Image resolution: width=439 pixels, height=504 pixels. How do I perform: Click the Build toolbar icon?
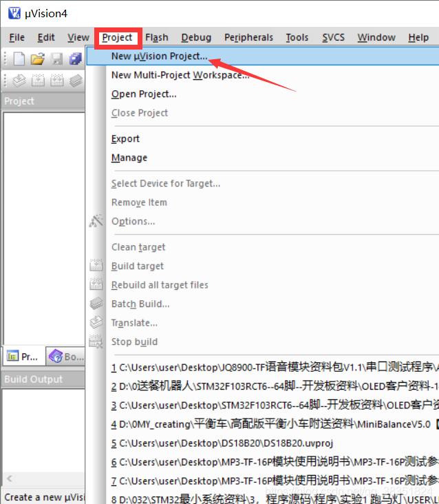tap(38, 81)
